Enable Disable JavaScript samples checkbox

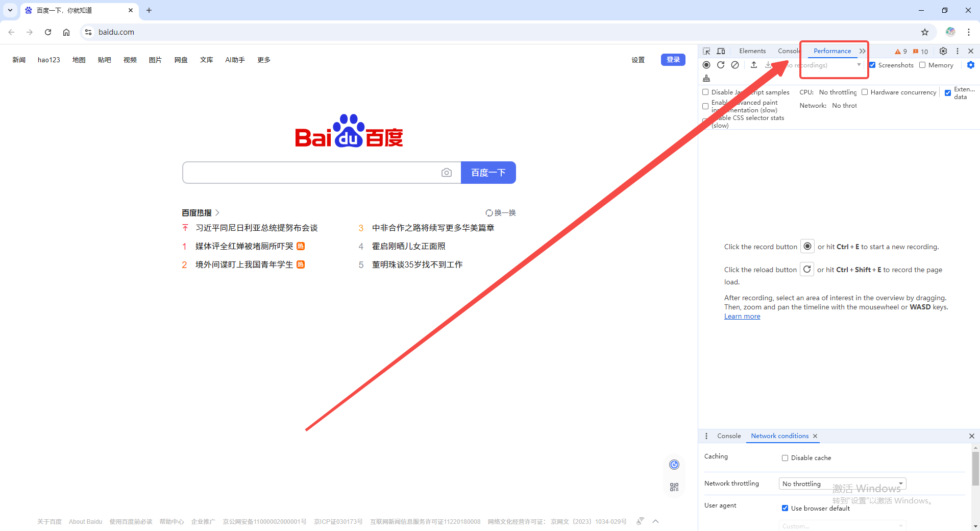click(x=705, y=92)
